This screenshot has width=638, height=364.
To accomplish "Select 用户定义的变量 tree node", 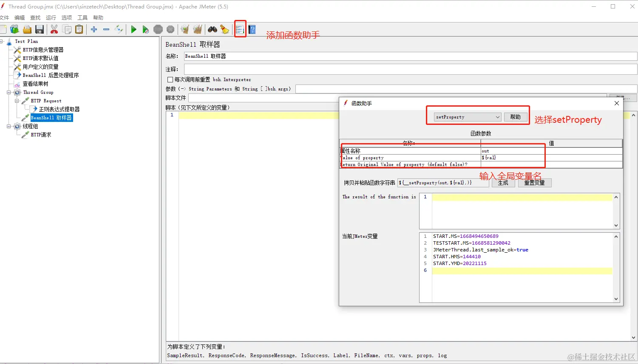I will (40, 67).
